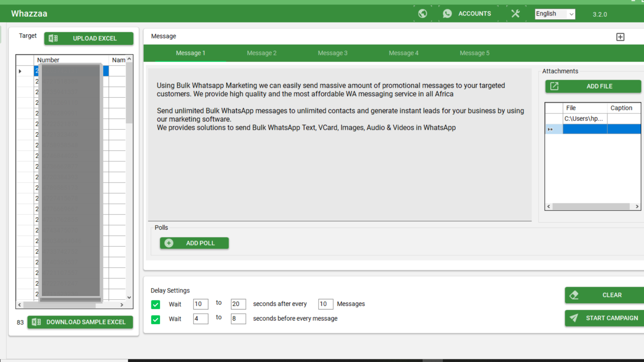Click the version number 3.2.0
Screen dimensions: 644x362
(600, 14)
